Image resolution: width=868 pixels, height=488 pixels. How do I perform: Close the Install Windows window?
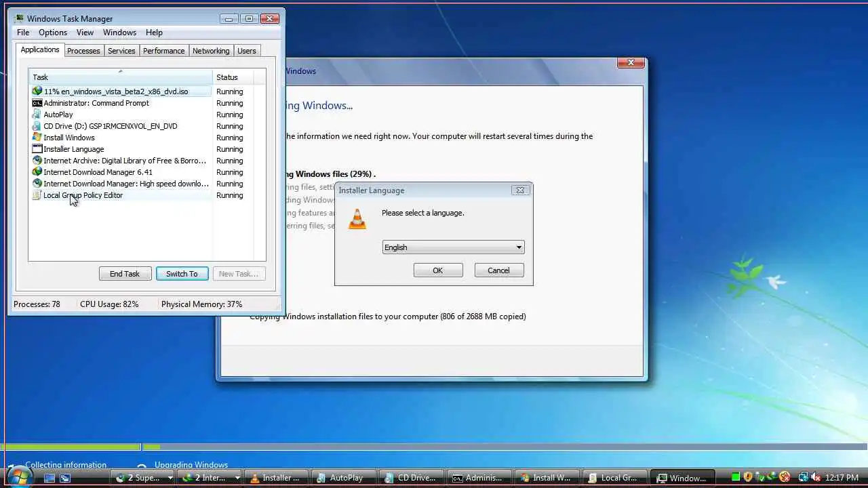point(631,62)
